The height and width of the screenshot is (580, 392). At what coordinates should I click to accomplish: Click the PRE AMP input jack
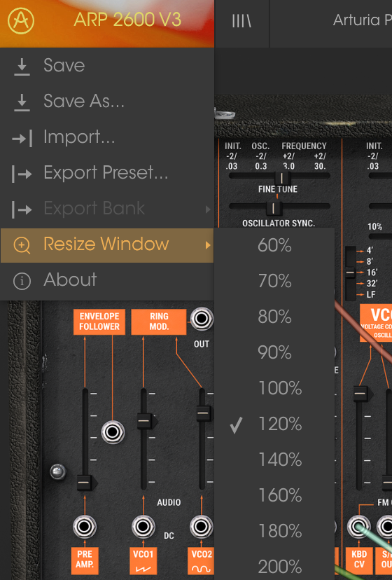click(x=85, y=526)
